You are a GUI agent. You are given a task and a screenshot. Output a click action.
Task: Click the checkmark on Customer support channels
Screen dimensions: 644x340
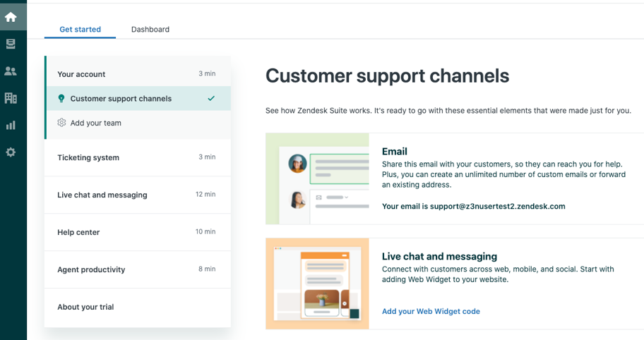click(x=211, y=99)
